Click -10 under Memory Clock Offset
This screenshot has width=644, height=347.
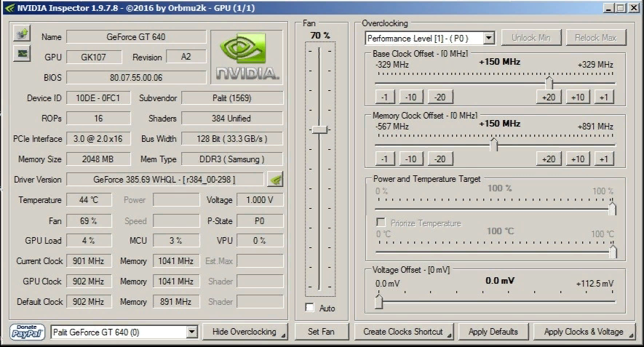[411, 159]
